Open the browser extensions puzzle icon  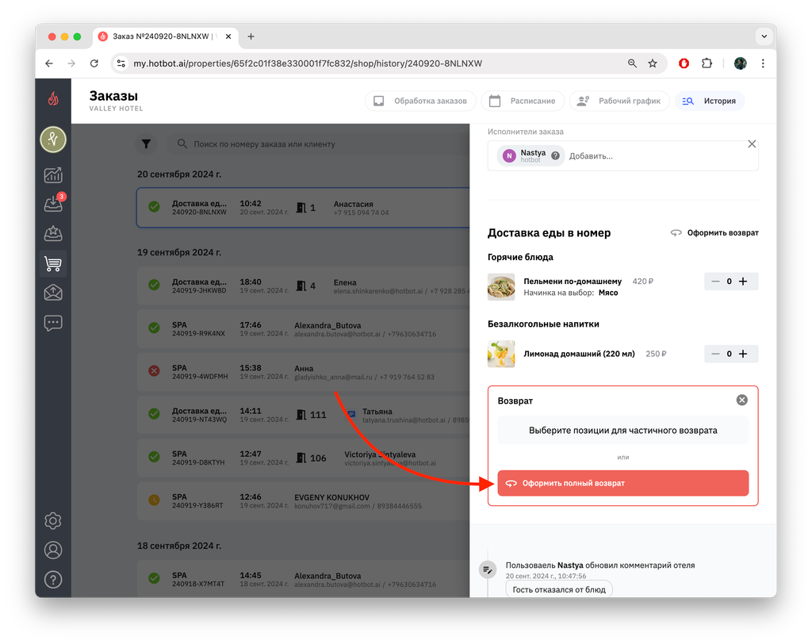(x=707, y=63)
